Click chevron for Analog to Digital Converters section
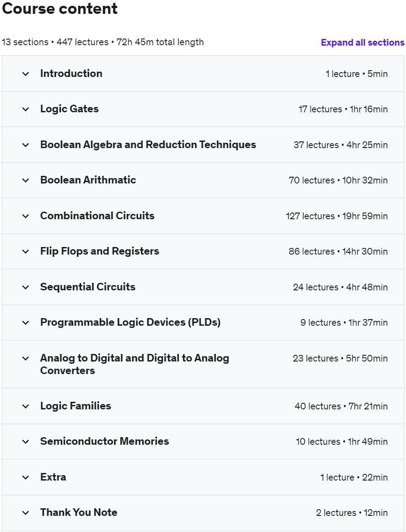This screenshot has width=406, height=532. point(26,358)
